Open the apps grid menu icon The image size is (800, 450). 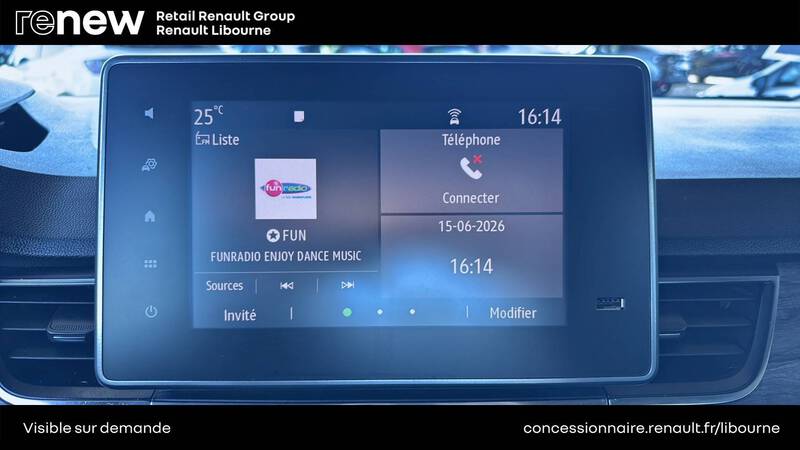tap(150, 264)
